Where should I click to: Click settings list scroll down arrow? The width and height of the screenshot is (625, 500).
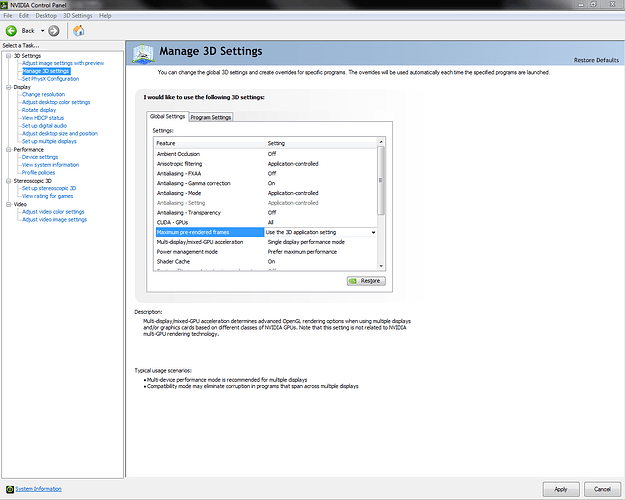[x=381, y=266]
